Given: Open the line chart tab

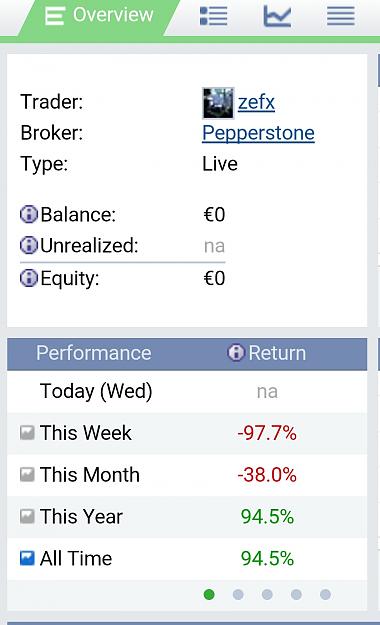Looking at the screenshot, I should pos(277,16).
